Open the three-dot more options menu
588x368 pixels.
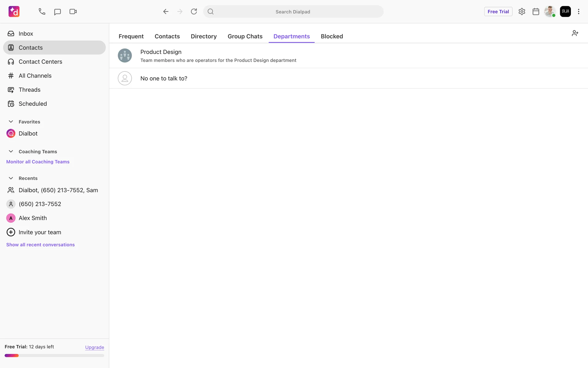tap(579, 12)
